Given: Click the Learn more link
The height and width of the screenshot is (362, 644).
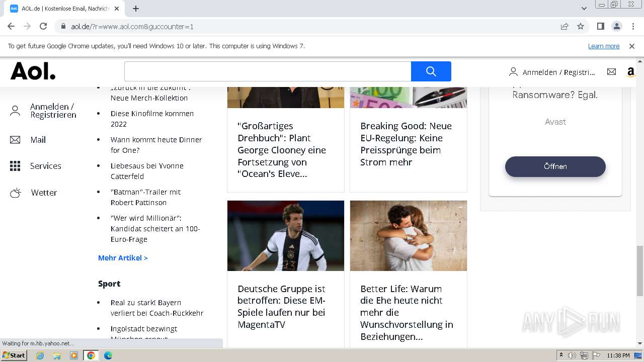Looking at the screenshot, I should pyautogui.click(x=604, y=46).
